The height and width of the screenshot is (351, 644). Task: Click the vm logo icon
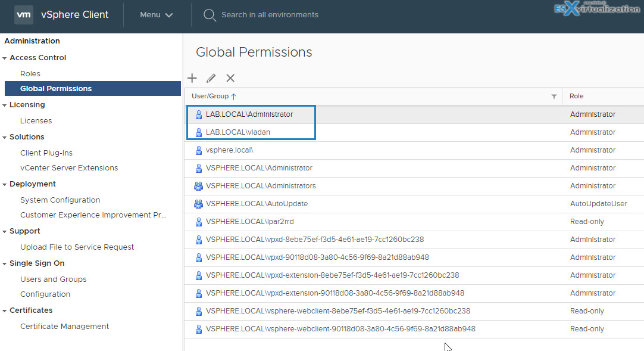point(24,15)
